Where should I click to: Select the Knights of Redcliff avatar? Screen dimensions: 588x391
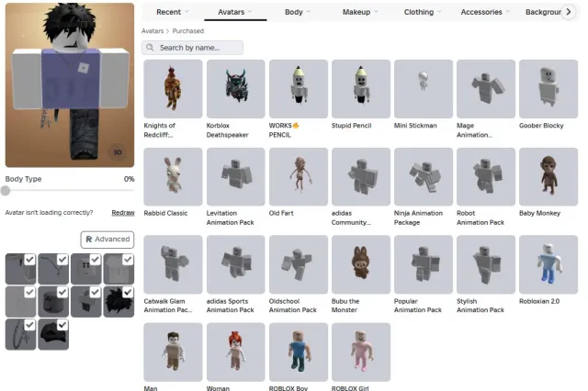tap(173, 89)
